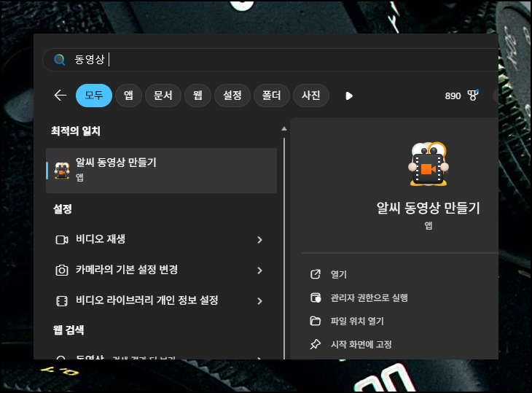
Task: Open 카메라의 기본 설정 변경 setting
Action: pos(162,271)
